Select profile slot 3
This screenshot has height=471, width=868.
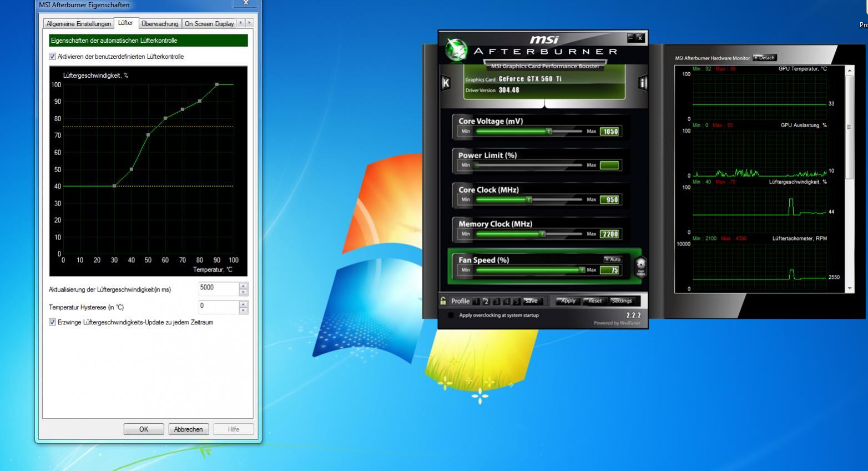click(496, 302)
